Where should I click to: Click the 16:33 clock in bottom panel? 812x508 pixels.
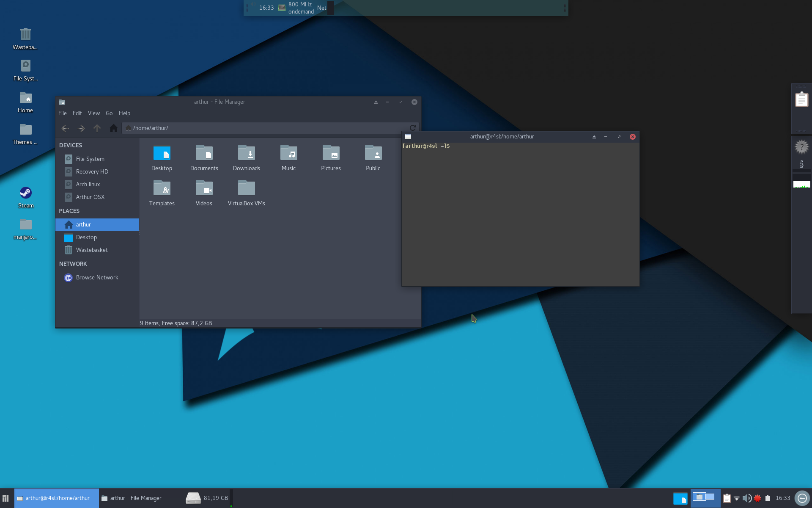coord(783,498)
